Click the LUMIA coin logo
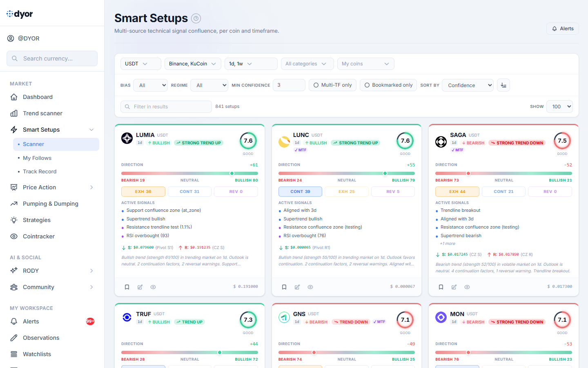The width and height of the screenshot is (588, 368). pyautogui.click(x=127, y=138)
